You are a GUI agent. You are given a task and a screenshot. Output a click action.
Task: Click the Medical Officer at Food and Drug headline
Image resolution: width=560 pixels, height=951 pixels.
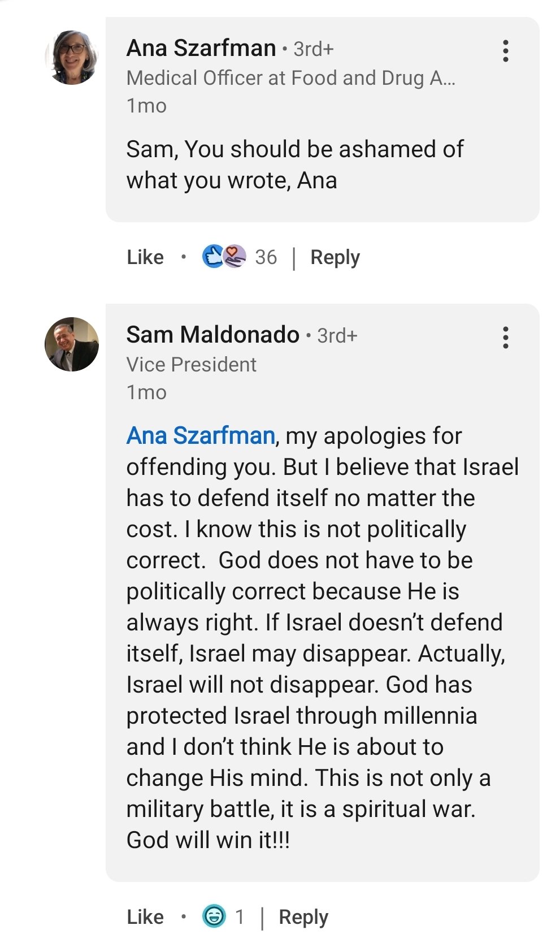tap(290, 78)
